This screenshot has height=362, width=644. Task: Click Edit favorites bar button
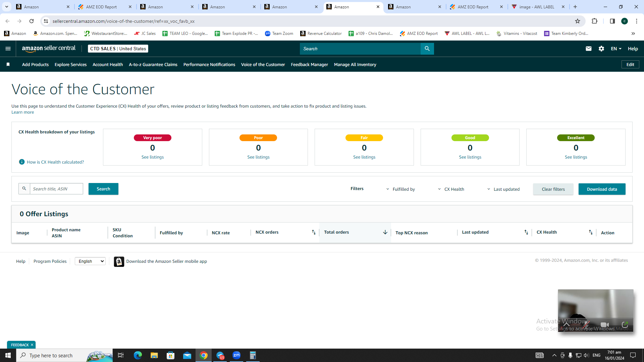point(630,64)
